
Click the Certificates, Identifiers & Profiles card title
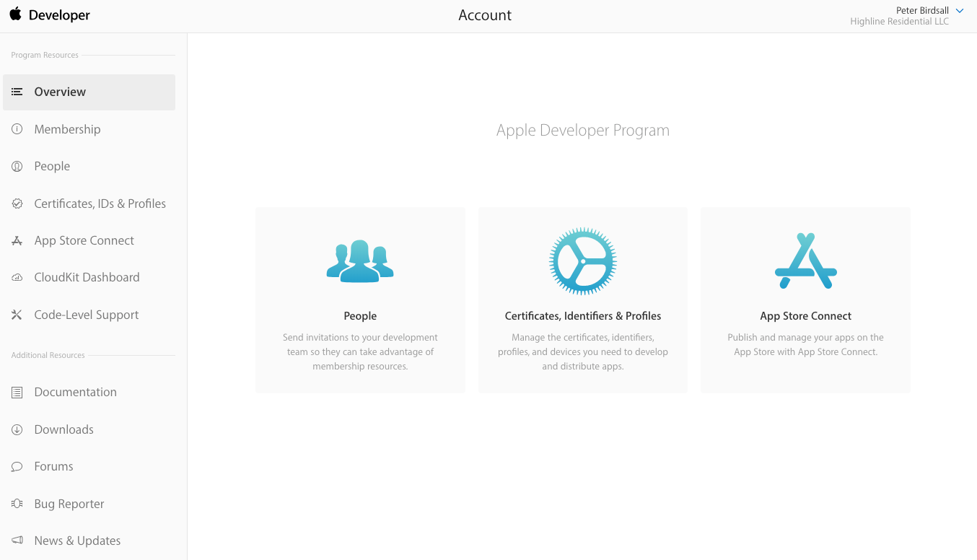583,316
